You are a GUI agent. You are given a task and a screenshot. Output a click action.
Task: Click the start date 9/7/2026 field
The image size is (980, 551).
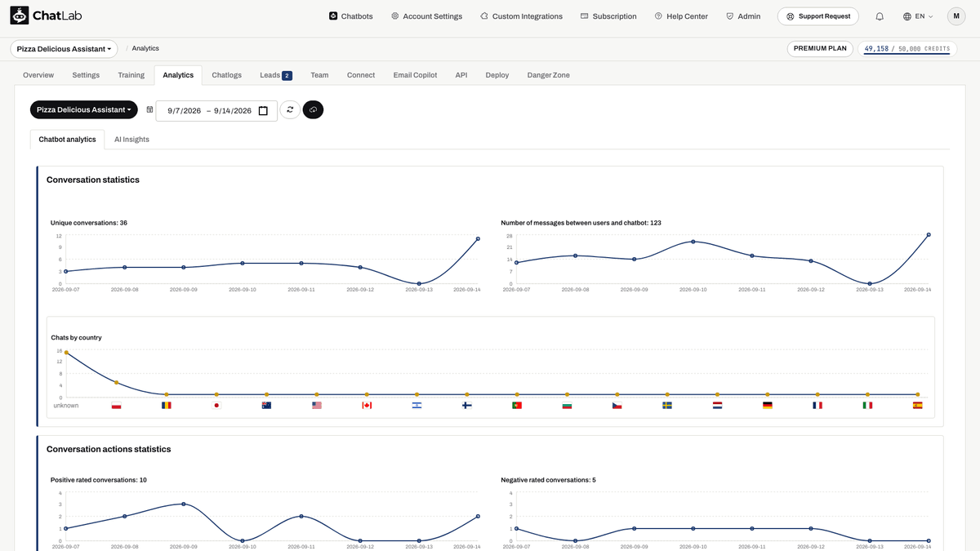(x=184, y=111)
